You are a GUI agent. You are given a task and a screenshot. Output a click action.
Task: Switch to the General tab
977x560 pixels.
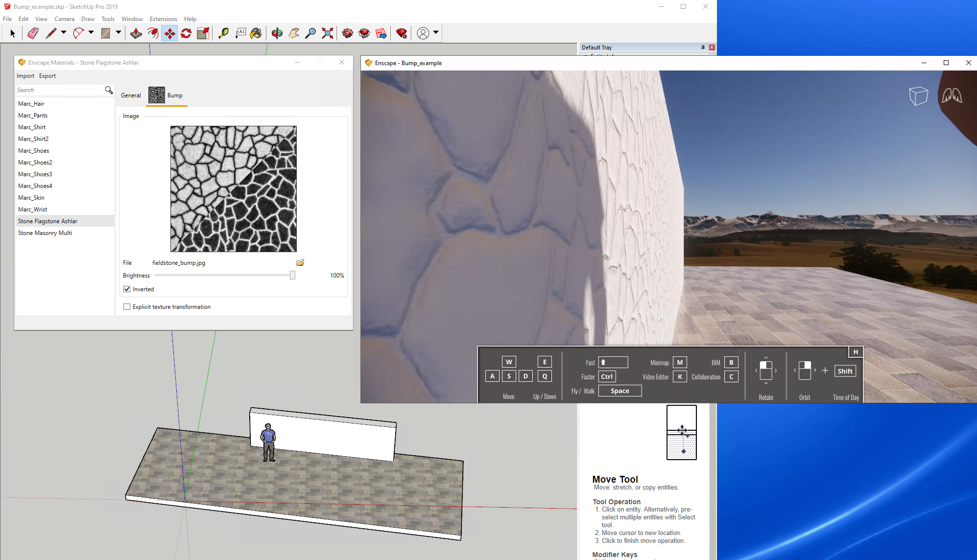[x=131, y=95]
